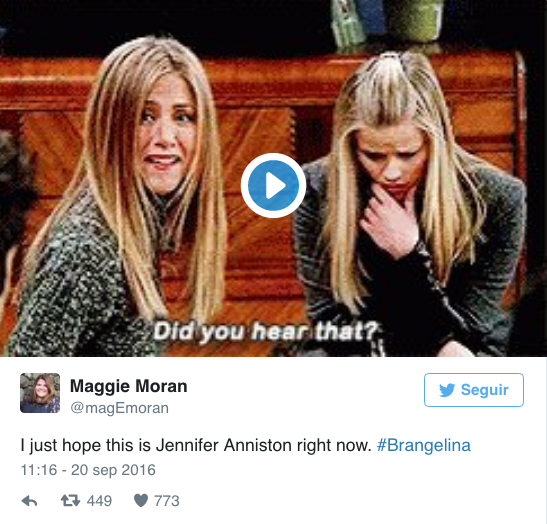Open Maggie Moran's profile picture

point(40,393)
